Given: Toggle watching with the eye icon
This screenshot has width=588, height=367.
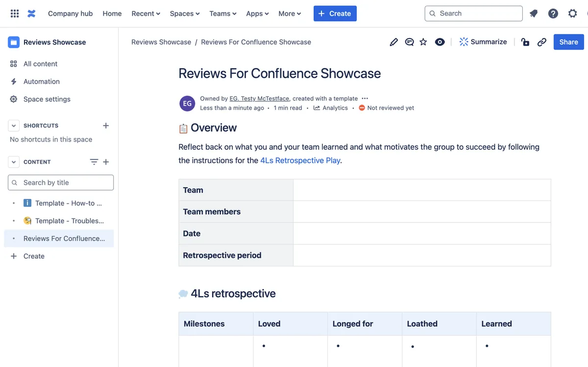Looking at the screenshot, I should click(x=440, y=42).
